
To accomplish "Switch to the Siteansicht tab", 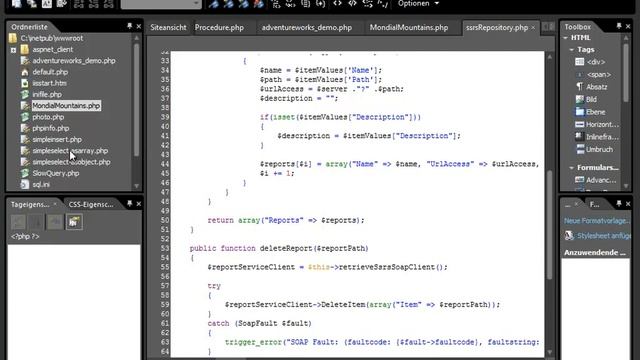I will (168, 27).
